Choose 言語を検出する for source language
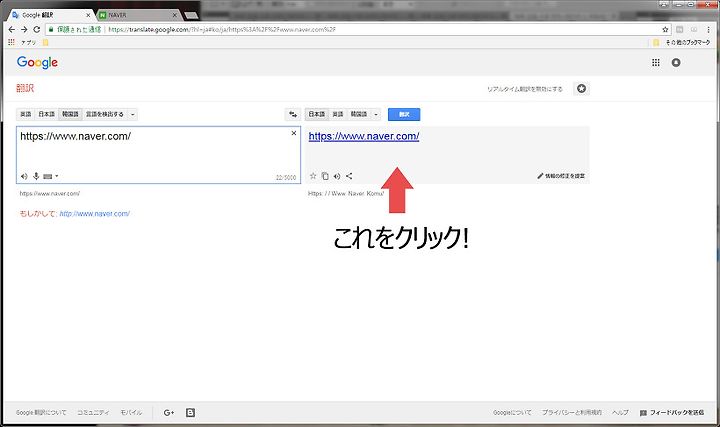The height and width of the screenshot is (427, 720). 105,114
